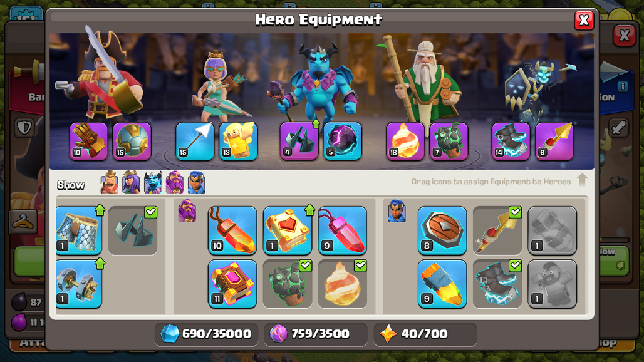Close the Hero Equipment window
The width and height of the screenshot is (644, 362).
584,19
